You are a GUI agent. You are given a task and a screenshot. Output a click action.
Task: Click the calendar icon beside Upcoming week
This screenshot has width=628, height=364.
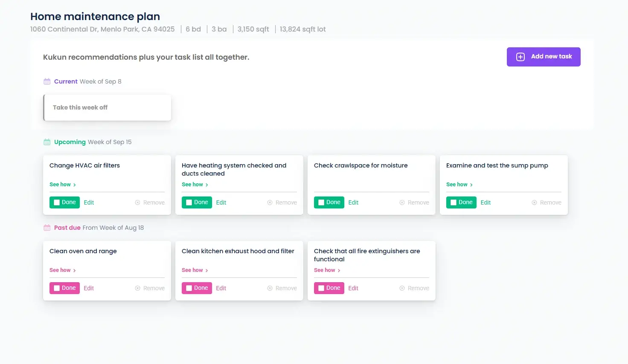coord(47,142)
